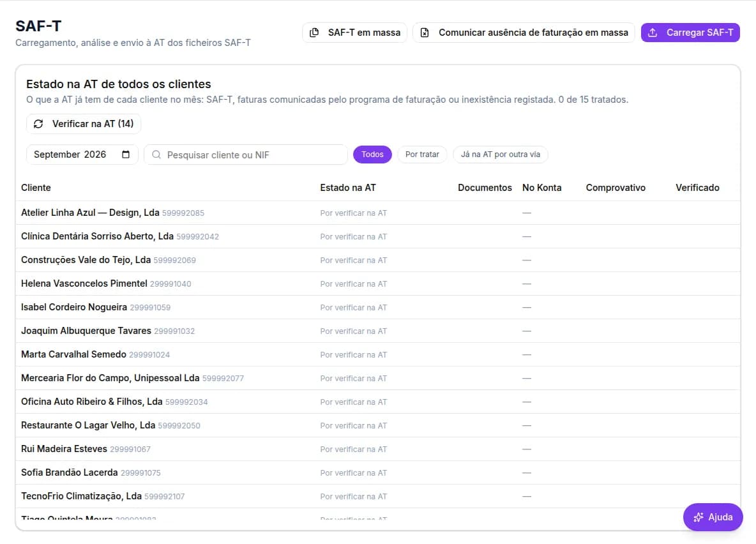
Task: Select Oficina Auto Ribeiro & Filhos, Lda
Action: coord(91,402)
